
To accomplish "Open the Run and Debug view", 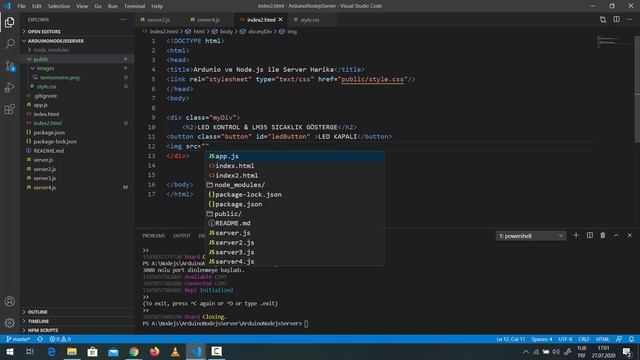I will (x=9, y=87).
